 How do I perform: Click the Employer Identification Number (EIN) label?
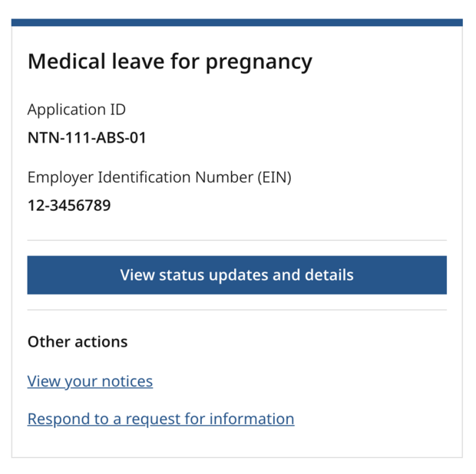coord(159,177)
